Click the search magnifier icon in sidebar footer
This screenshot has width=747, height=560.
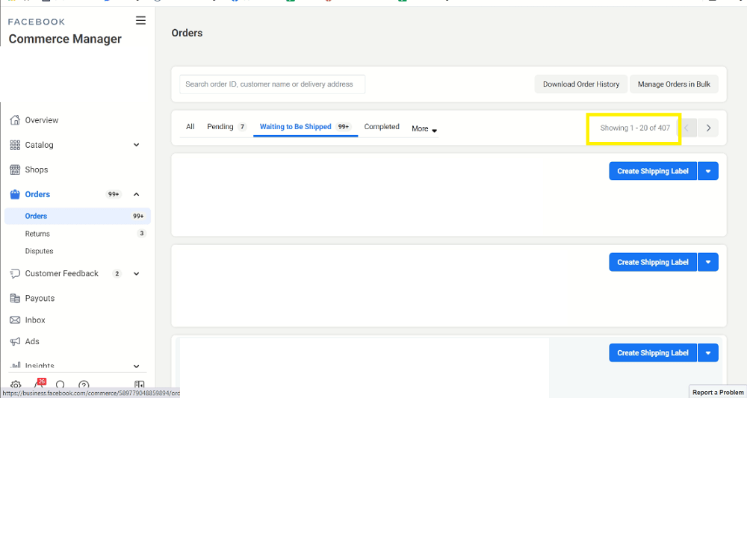[x=61, y=385]
